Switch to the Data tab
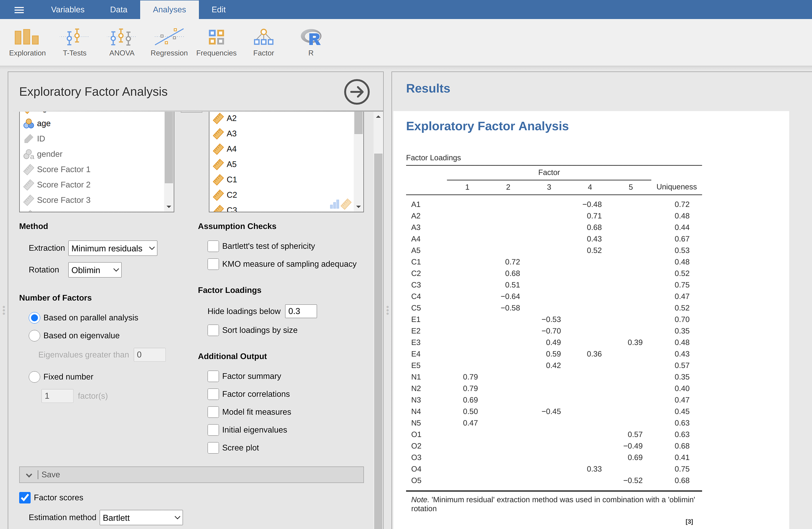 coord(118,10)
